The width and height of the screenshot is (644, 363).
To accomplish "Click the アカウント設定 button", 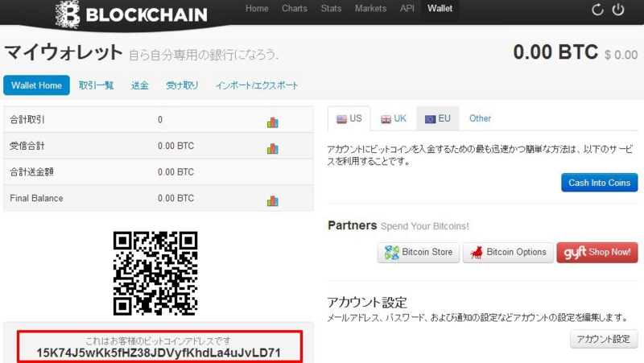I will (603, 339).
